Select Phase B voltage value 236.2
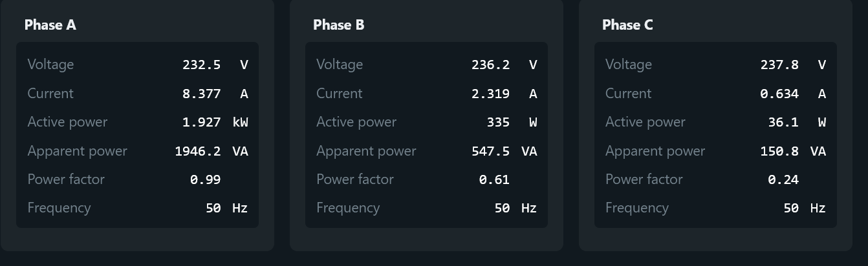Screen dimensions: 868x266 pos(491,65)
